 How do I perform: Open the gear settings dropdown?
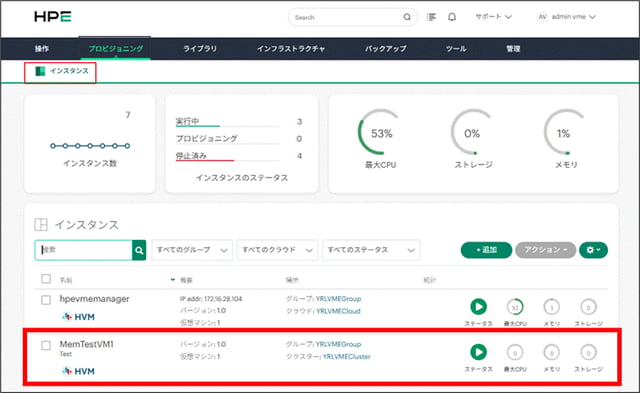pyautogui.click(x=593, y=250)
